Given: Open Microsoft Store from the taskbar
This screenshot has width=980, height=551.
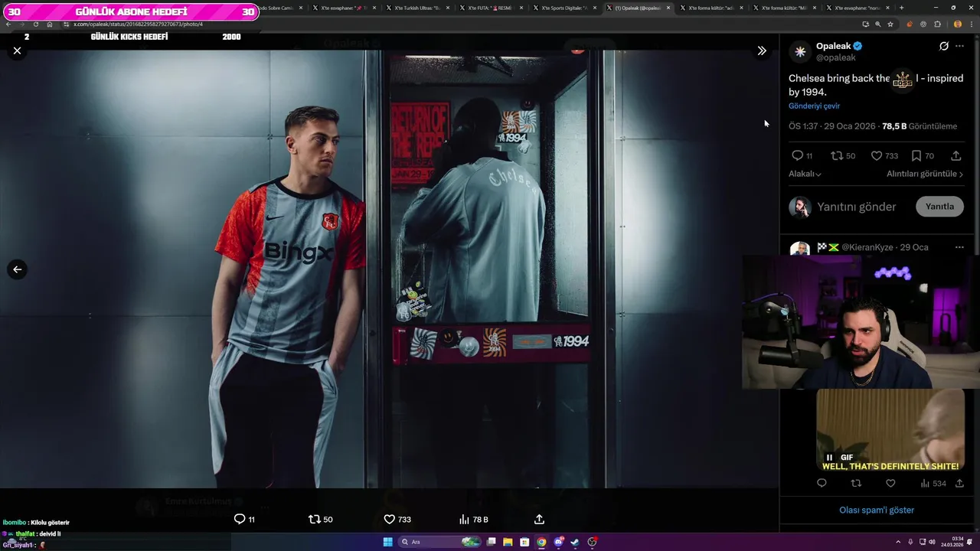Looking at the screenshot, I should [x=524, y=542].
